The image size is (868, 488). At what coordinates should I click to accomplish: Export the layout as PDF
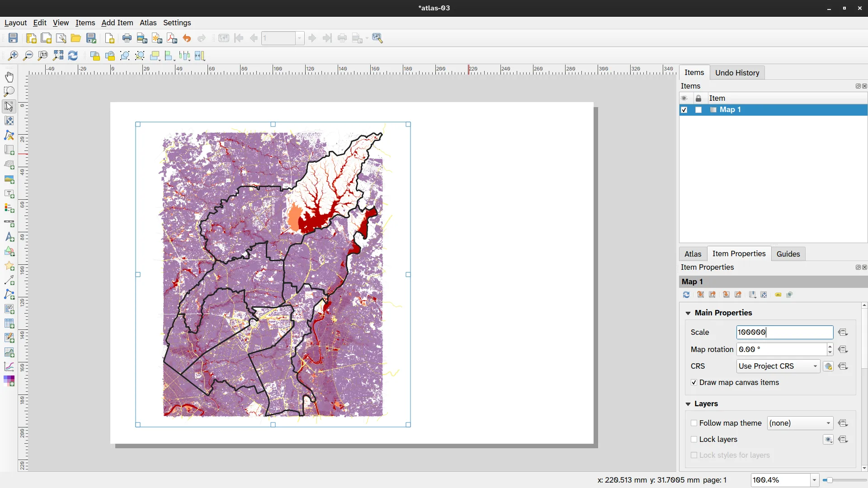(171, 38)
